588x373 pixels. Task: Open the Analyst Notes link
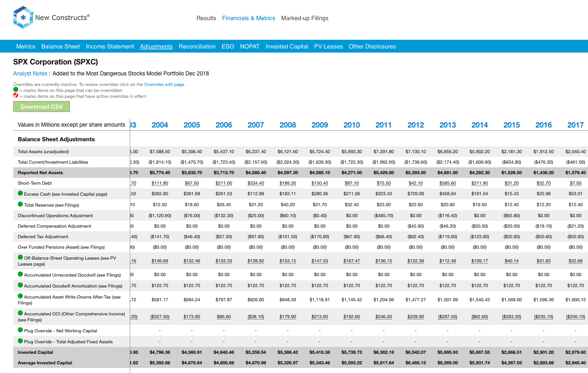[x=30, y=74]
